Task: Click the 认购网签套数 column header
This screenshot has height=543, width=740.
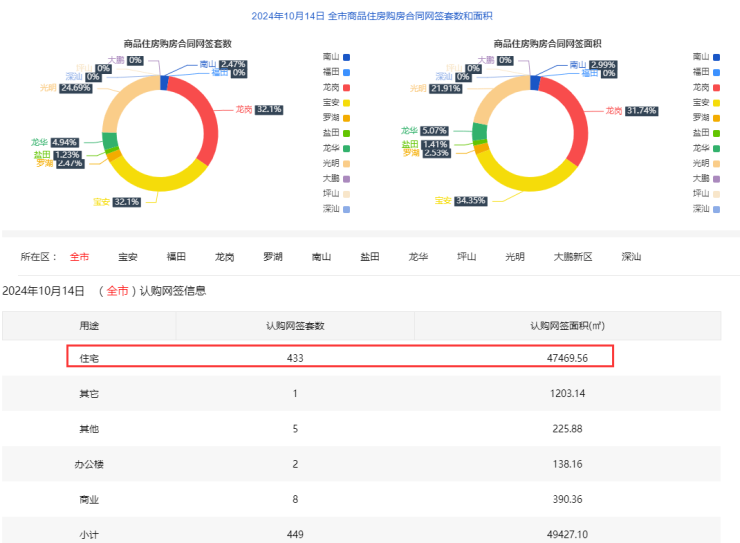Action: pyautogui.click(x=294, y=325)
